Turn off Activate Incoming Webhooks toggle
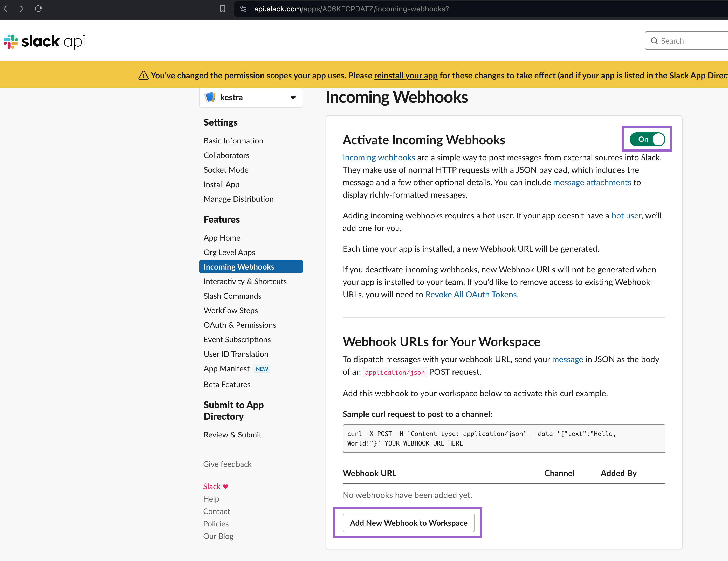This screenshot has height=561, width=728. [647, 139]
